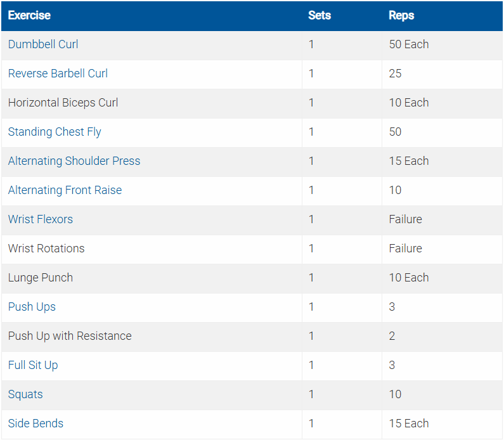Follow the Alternating Shoulder Press link

[74, 161]
